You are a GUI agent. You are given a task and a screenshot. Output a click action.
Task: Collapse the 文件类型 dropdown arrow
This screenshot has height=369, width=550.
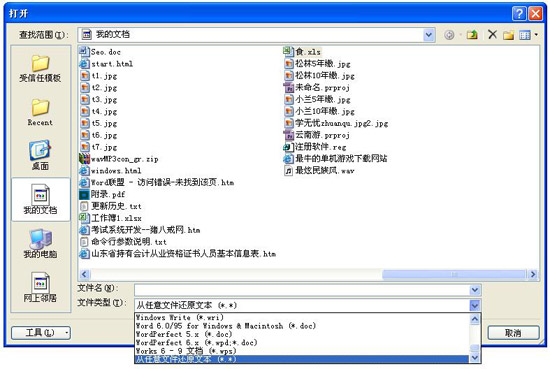[475, 305]
